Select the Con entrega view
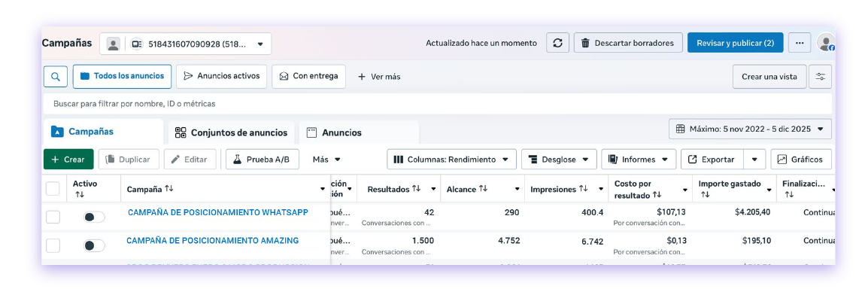 coord(308,76)
